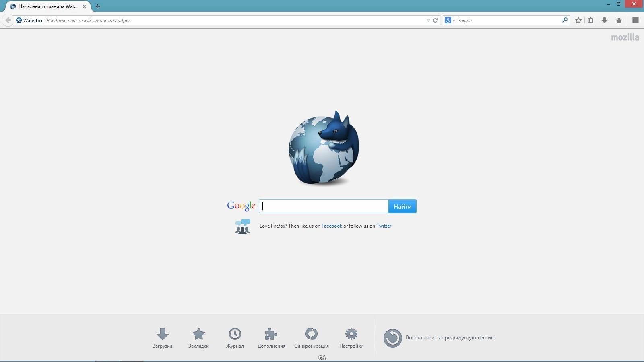This screenshot has width=644, height=362.
Task: Go to the home page icon
Action: 619,20
